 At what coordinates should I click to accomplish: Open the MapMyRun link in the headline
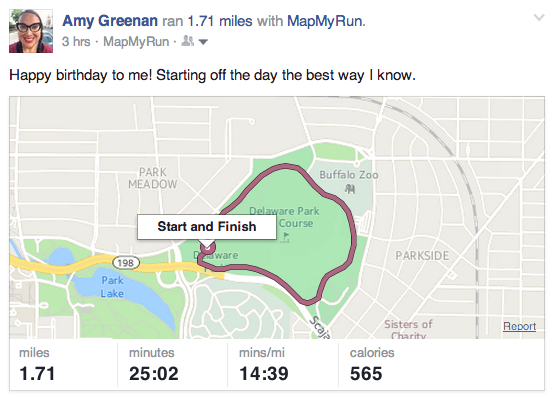tap(325, 21)
